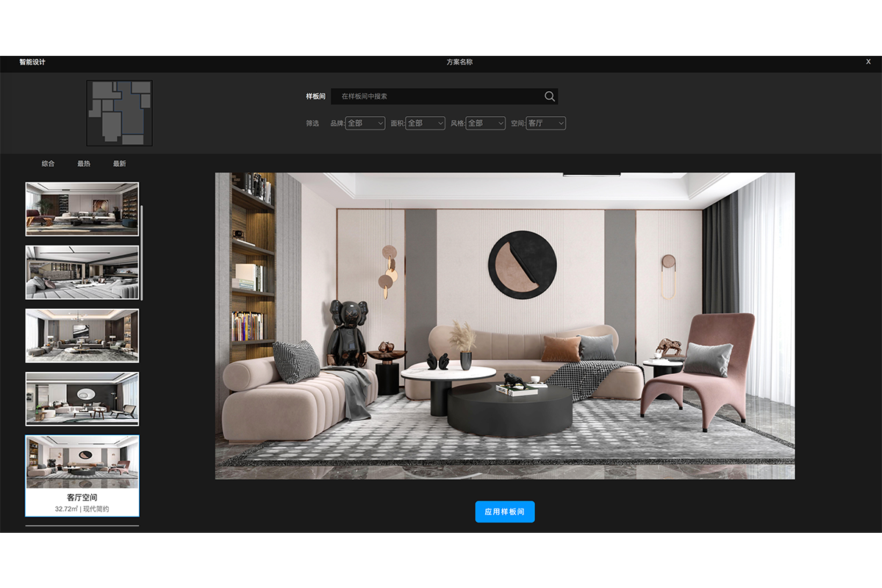Click the thumbnail list vertical scrollbar
882x588 pixels.
(142, 252)
